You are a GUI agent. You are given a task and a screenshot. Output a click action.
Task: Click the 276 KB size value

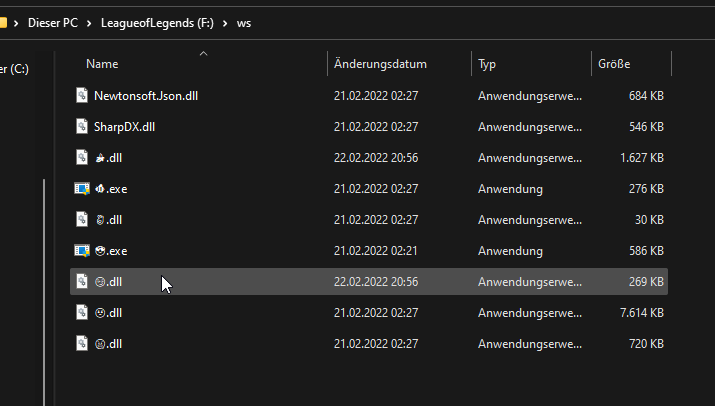tap(646, 189)
